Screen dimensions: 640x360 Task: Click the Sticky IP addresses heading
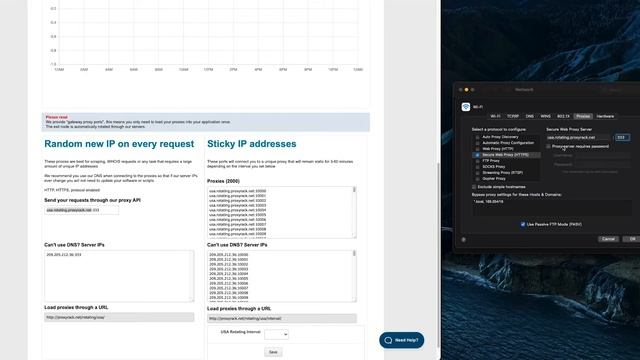tap(251, 144)
